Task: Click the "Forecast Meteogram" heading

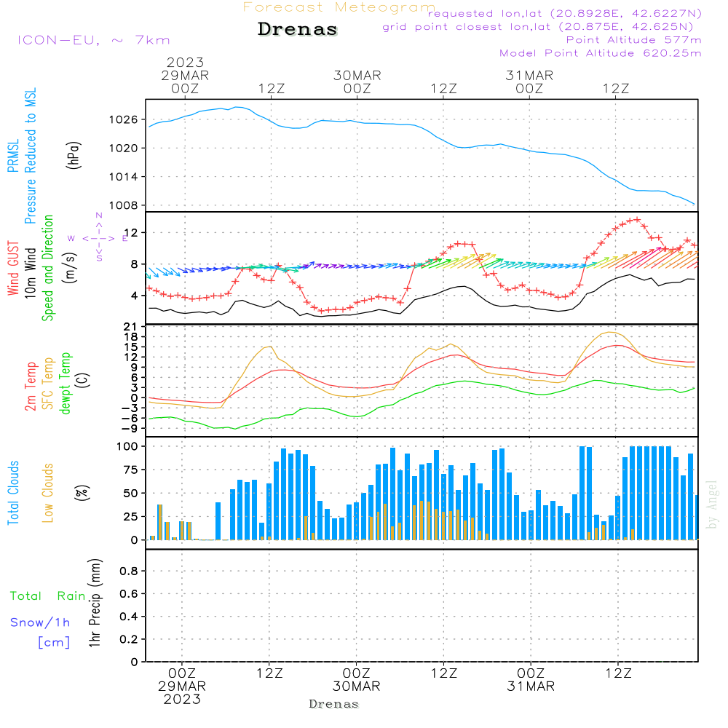Action: pos(339,7)
